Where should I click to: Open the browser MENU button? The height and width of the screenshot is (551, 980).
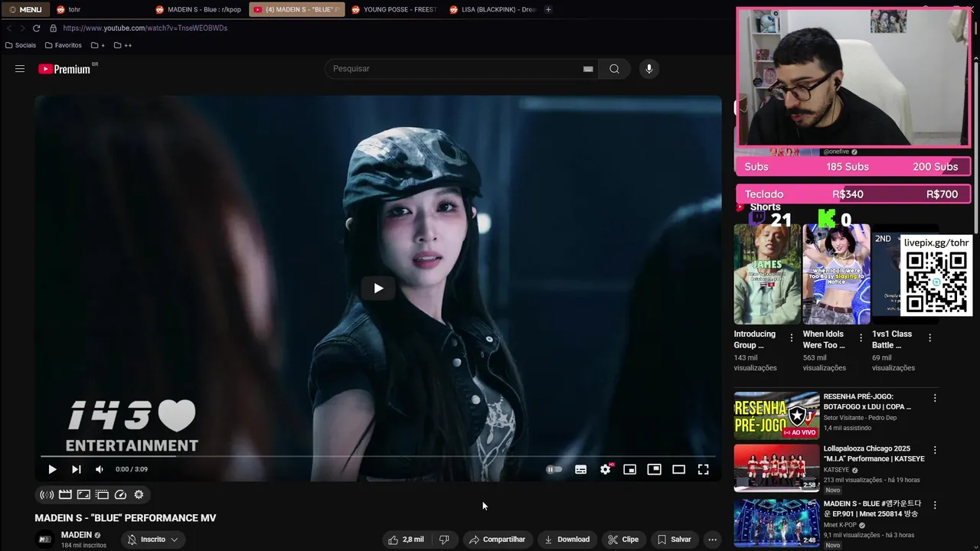coord(25,9)
